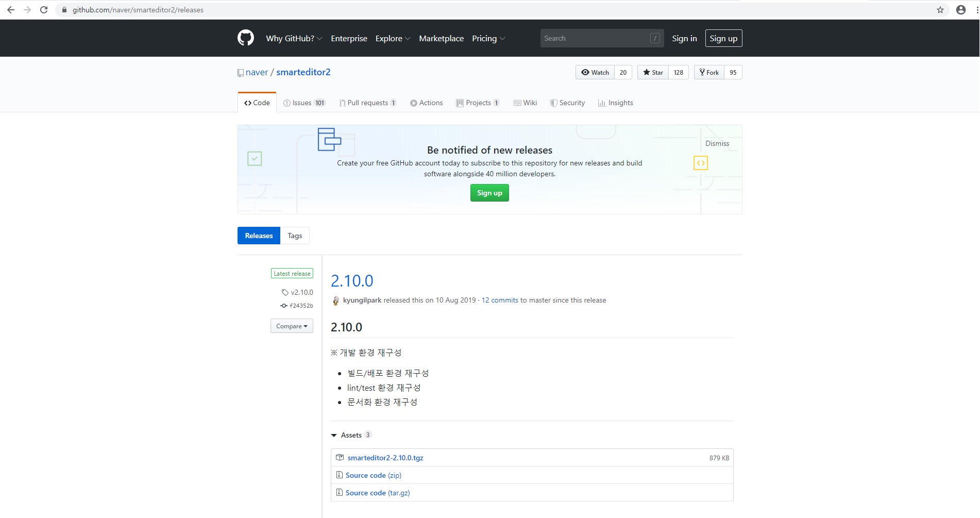Watch the repository
The height and width of the screenshot is (518, 980).
click(595, 72)
